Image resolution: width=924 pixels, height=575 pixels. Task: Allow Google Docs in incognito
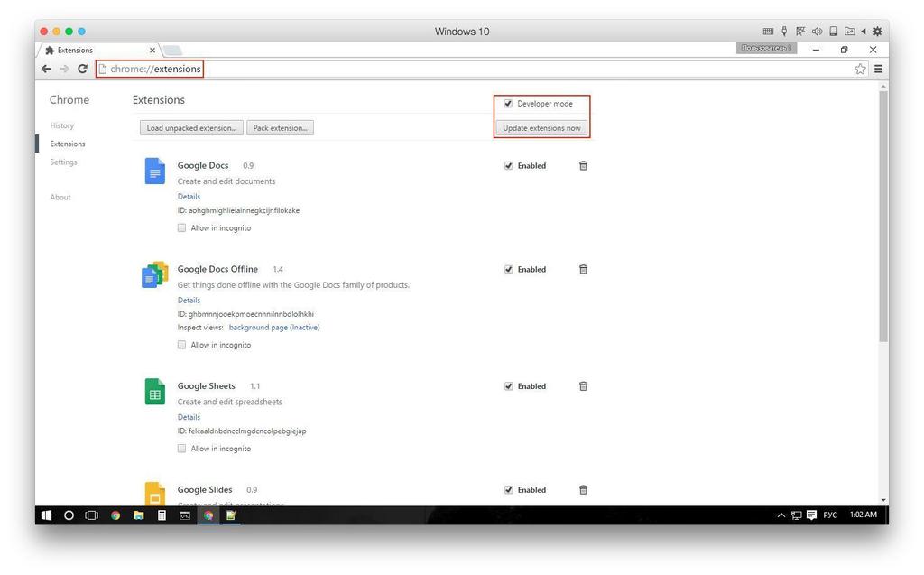pyautogui.click(x=181, y=228)
